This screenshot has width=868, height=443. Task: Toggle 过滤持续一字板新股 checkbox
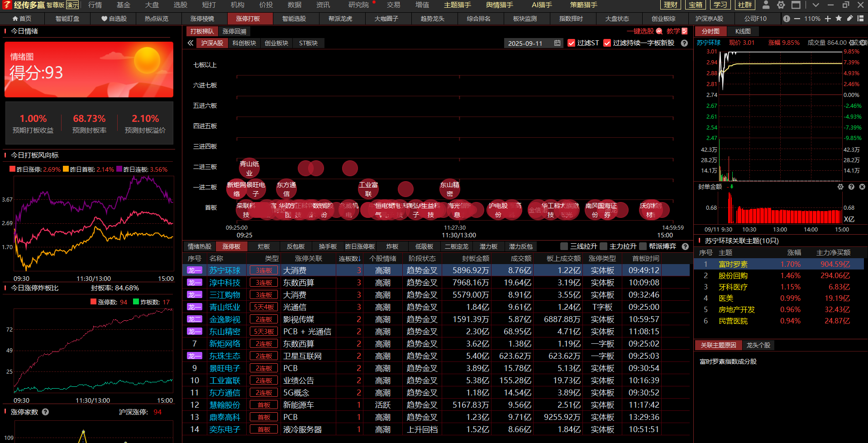(x=607, y=43)
